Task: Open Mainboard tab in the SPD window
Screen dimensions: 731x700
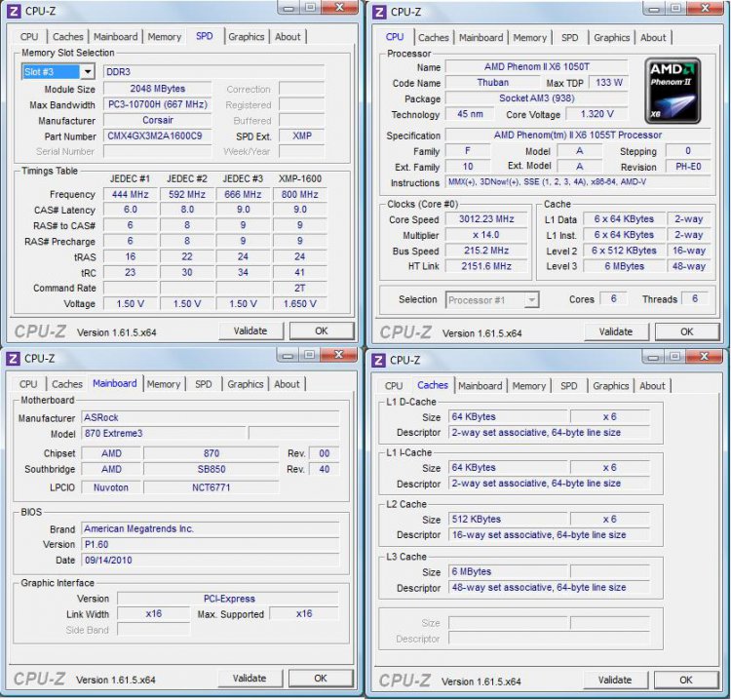Action: [116, 37]
